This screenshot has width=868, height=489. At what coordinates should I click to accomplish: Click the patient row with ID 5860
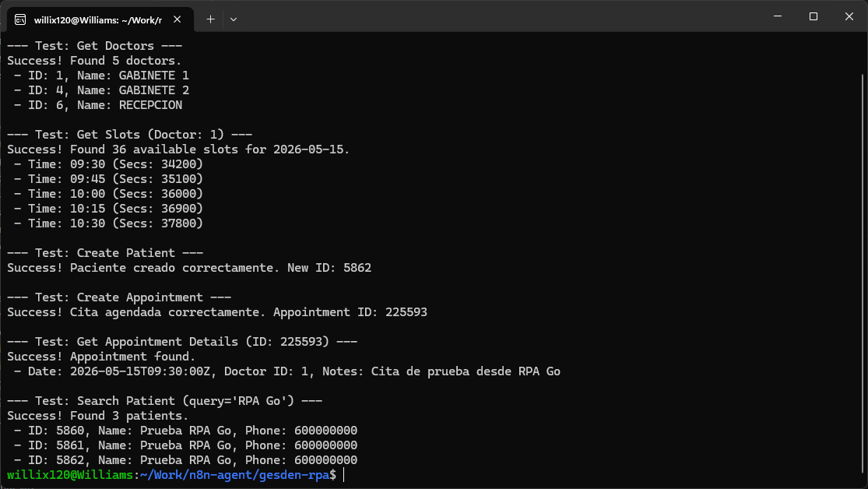point(185,431)
